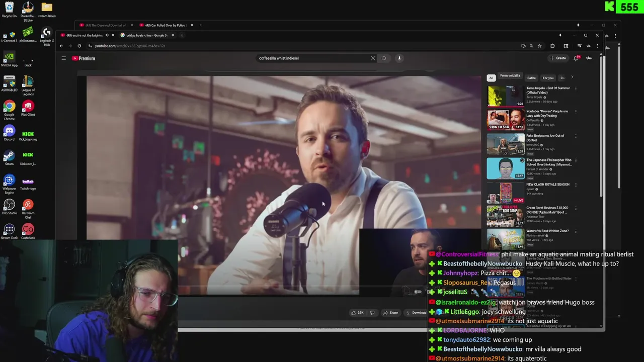
Task: Launch Discord desktop shortcut
Action: [9, 133]
